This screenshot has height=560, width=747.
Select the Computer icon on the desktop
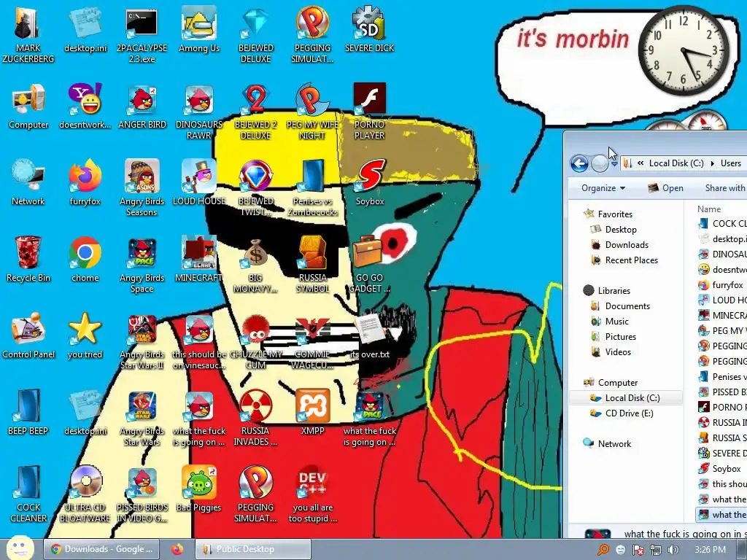28,106
